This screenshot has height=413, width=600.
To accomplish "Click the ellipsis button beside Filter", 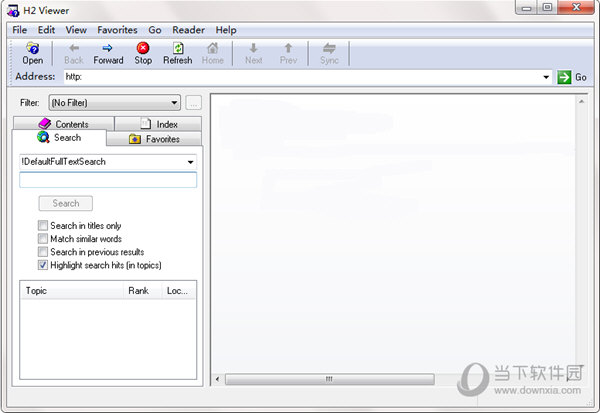I will point(194,103).
